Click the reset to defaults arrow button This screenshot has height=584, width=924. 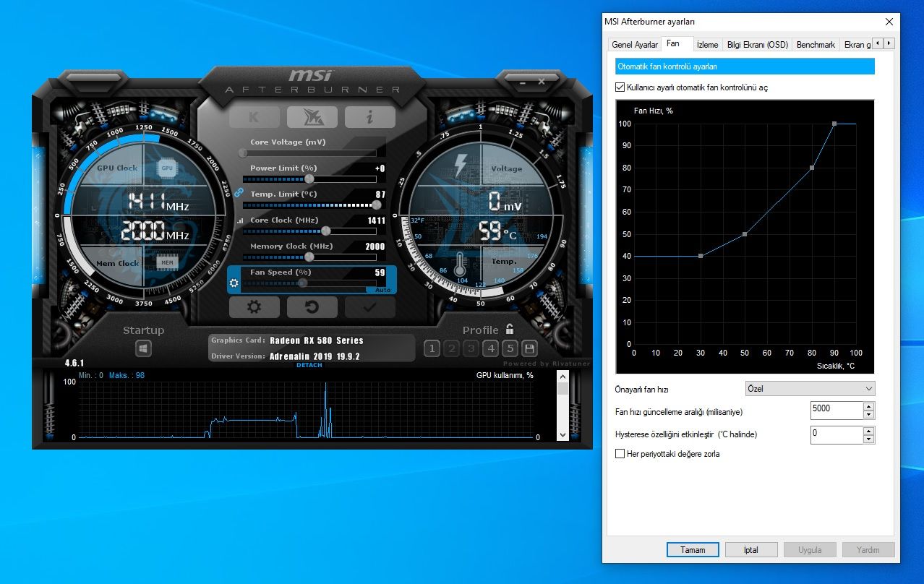312,307
